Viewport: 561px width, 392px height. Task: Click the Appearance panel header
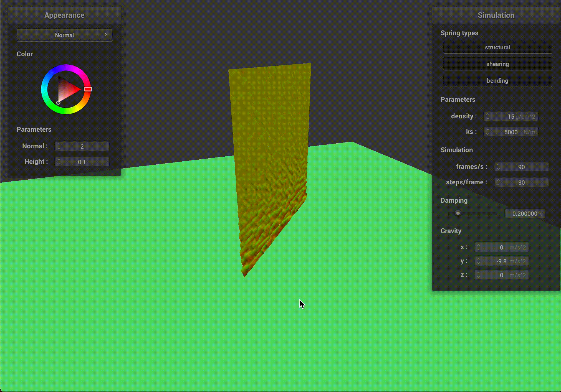pyautogui.click(x=64, y=15)
